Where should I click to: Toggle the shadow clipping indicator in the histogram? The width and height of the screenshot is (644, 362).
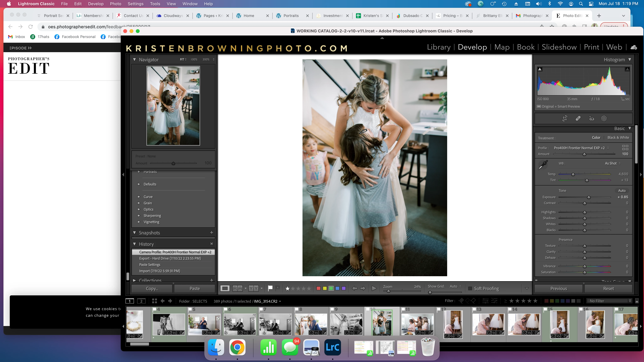[540, 69]
